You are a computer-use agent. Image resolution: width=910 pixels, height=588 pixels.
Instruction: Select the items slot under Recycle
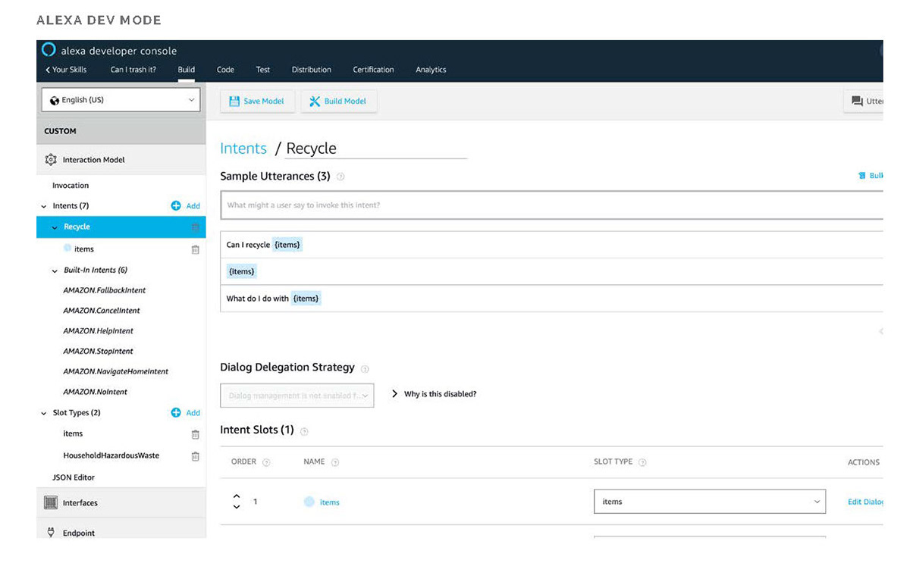pos(84,249)
